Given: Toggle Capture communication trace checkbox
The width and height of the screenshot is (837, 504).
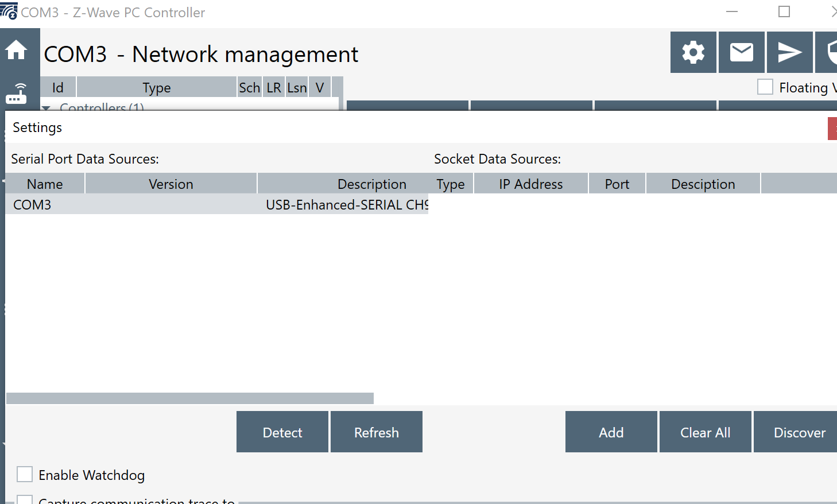Looking at the screenshot, I should click(x=25, y=499).
